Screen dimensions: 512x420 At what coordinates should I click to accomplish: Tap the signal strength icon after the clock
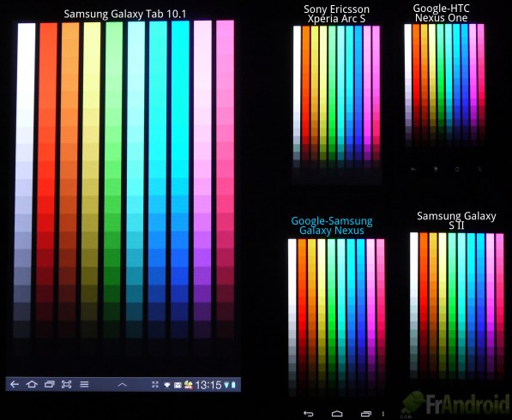226,386
